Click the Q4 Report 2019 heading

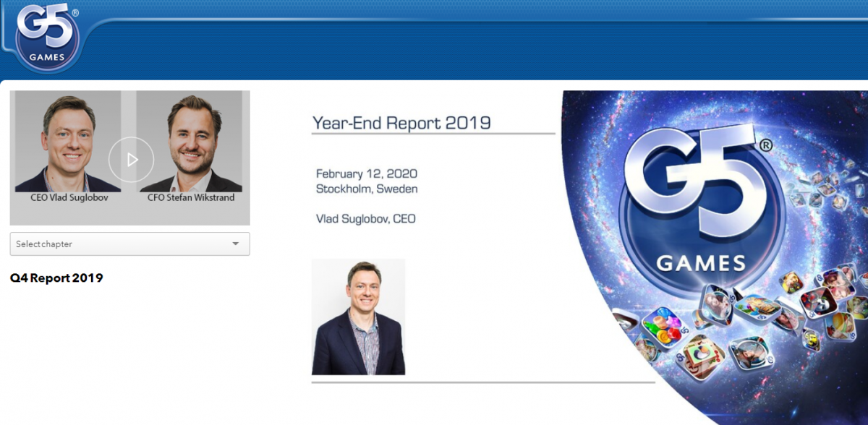[56, 278]
